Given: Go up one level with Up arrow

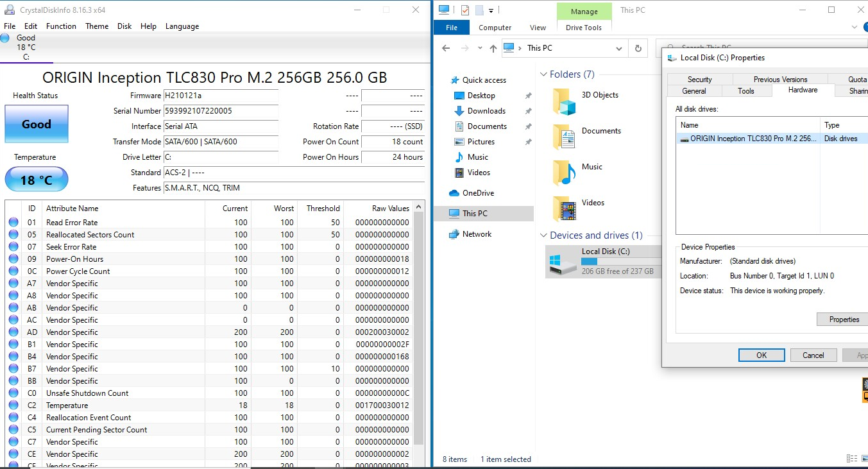Looking at the screenshot, I should coord(493,48).
